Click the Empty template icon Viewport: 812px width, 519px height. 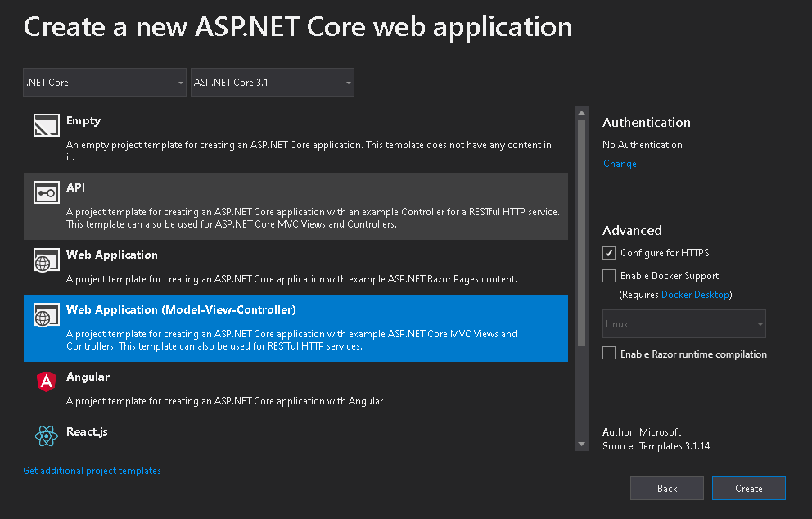[46, 125]
